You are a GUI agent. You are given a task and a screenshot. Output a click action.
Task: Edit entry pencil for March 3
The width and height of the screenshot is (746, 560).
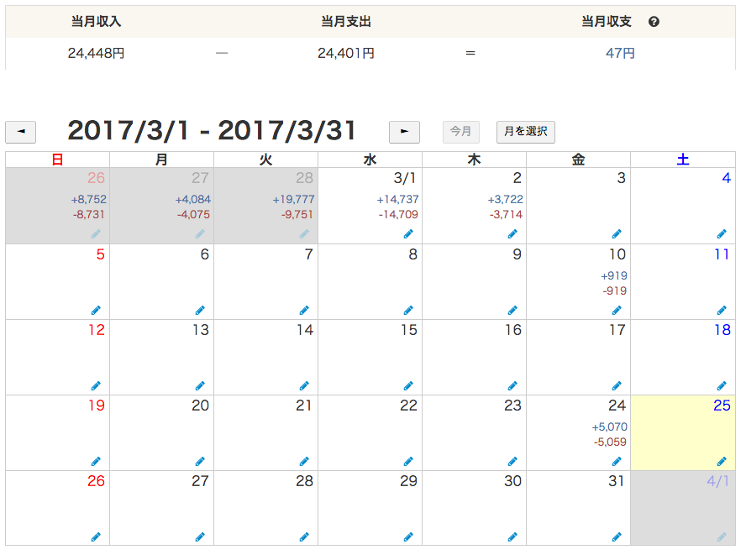(617, 234)
